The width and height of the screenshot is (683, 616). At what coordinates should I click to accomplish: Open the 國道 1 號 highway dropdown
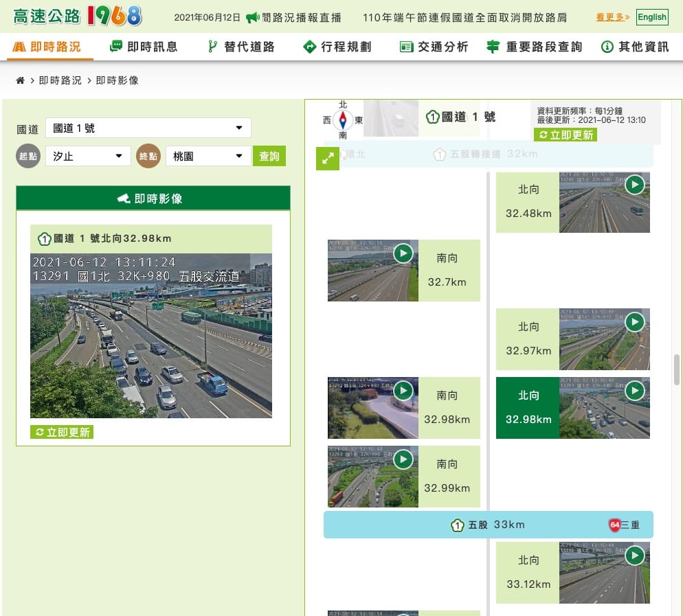tap(148, 128)
